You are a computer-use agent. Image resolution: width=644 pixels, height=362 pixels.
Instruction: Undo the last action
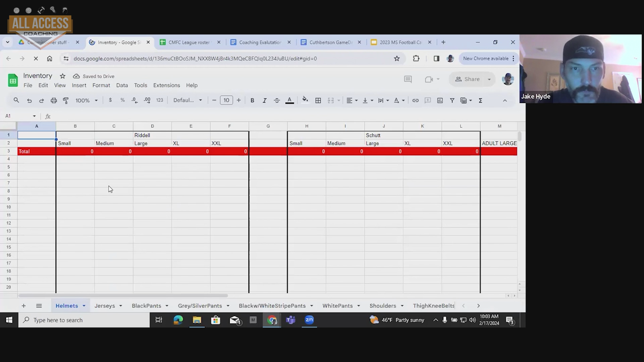click(x=29, y=100)
